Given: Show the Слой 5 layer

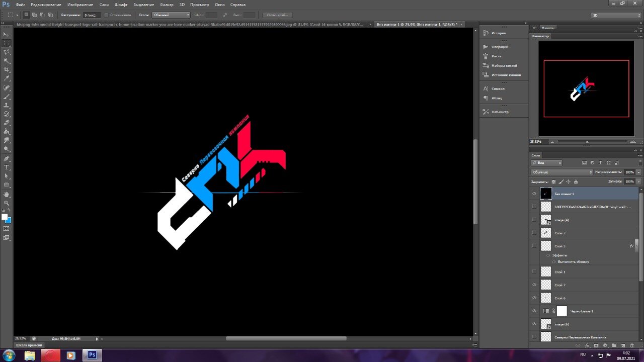Looking at the screenshot, I should [534, 246].
